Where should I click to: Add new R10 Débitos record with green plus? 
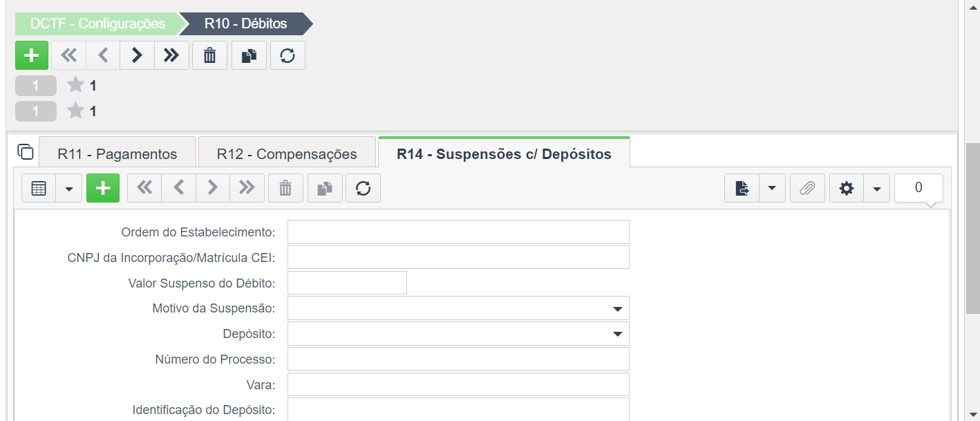pyautogui.click(x=32, y=56)
